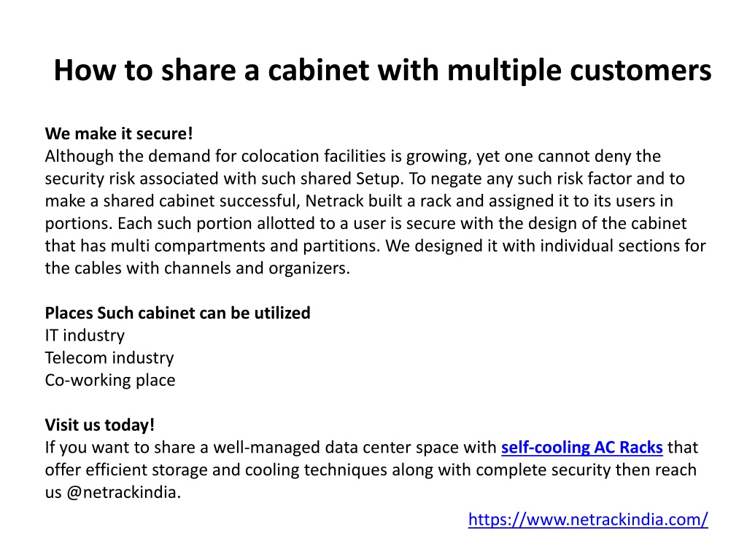The height and width of the screenshot is (560, 747).
Task: Click the line starting 'offer efficient storage'
Action: click(371, 470)
